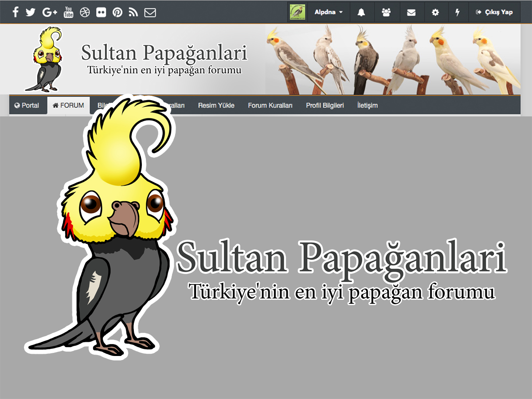Open the Resim Yükle menu item

tap(216, 106)
